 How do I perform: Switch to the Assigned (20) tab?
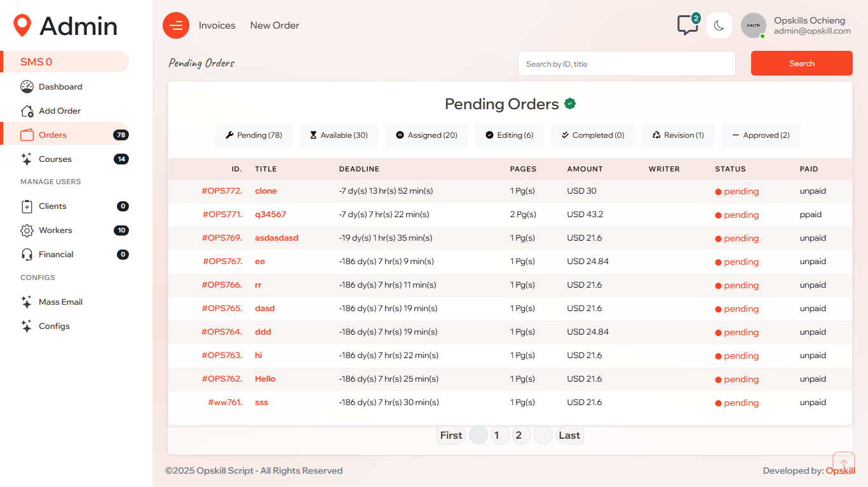(x=426, y=135)
